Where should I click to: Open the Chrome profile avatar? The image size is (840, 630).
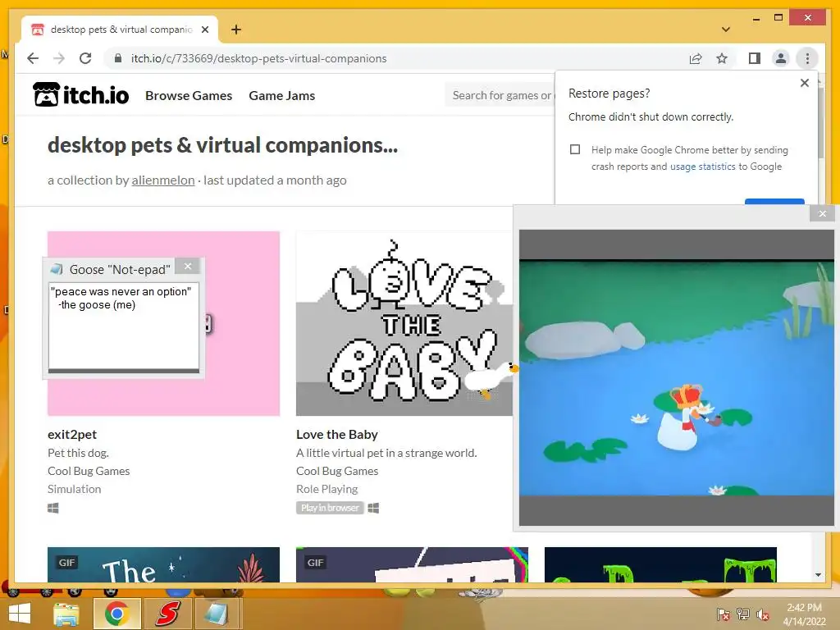[781, 58]
